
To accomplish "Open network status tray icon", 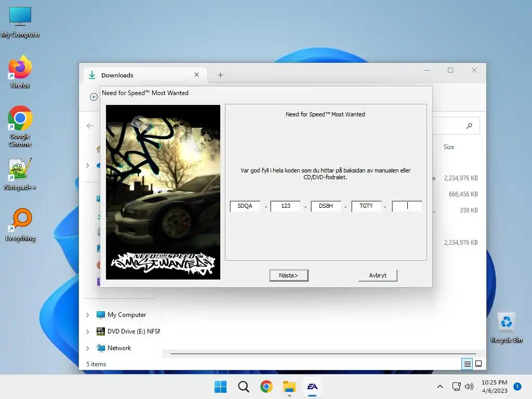I will coord(456,387).
